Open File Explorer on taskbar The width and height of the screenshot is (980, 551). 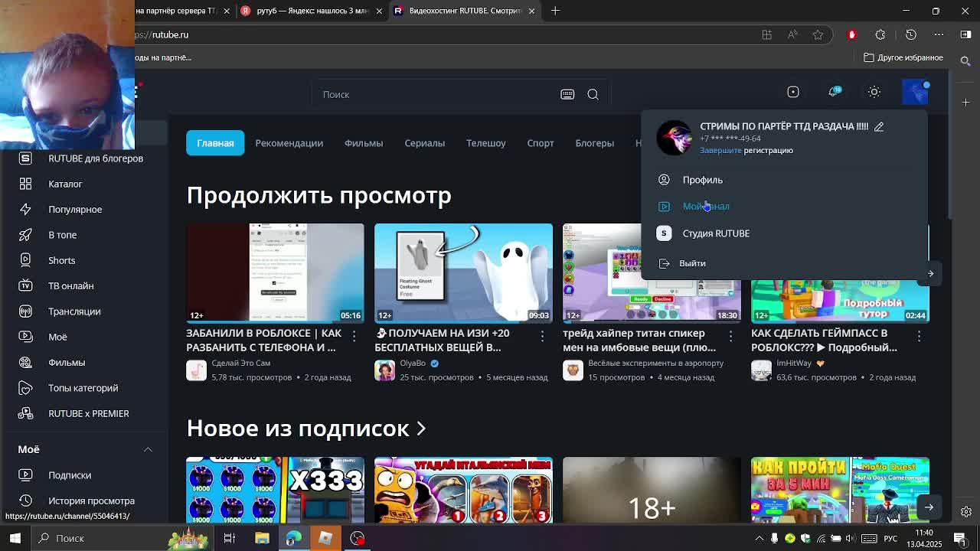[262, 538]
